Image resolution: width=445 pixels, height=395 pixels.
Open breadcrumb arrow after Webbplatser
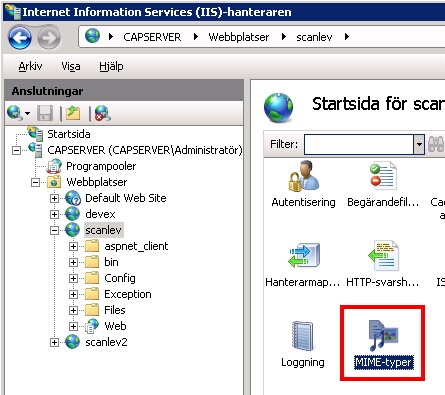pyautogui.click(x=284, y=37)
